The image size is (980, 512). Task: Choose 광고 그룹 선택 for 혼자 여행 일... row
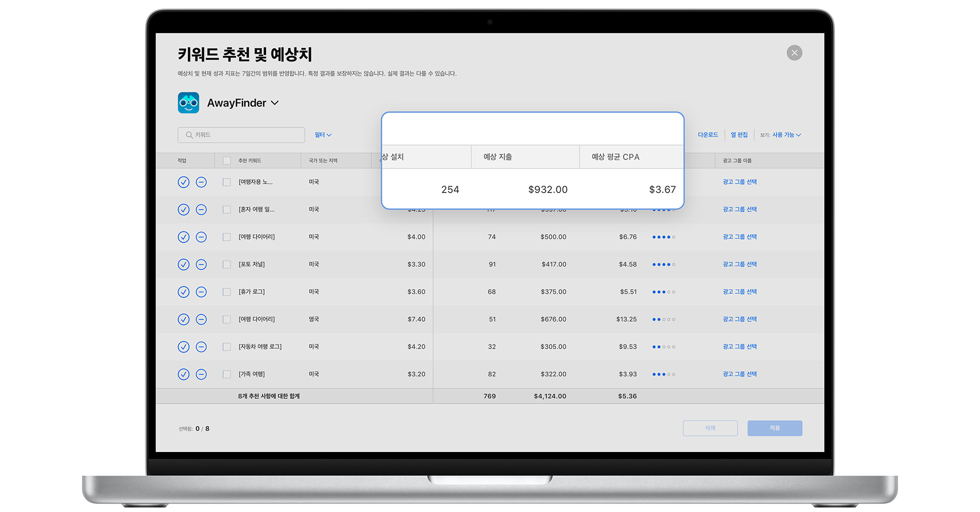[x=739, y=209]
